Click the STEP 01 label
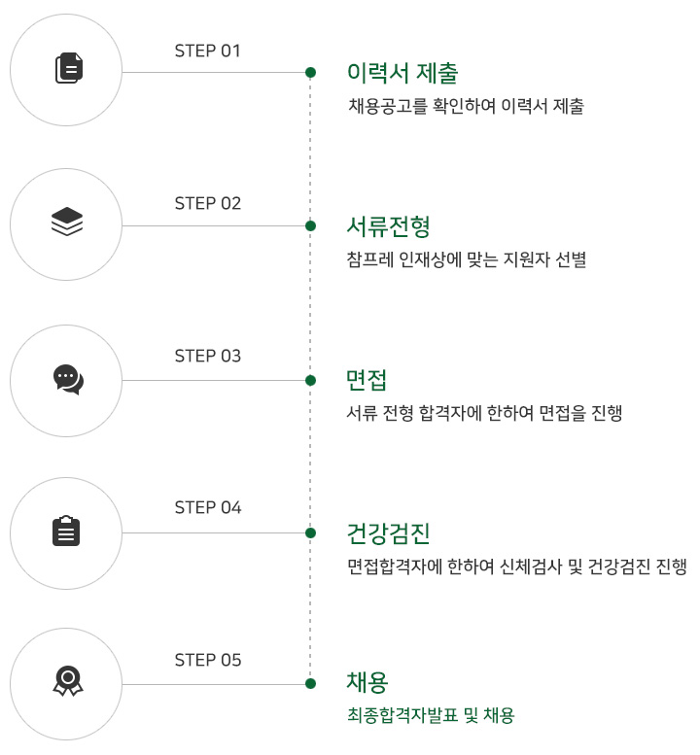The width and height of the screenshot is (700, 755). [x=207, y=51]
